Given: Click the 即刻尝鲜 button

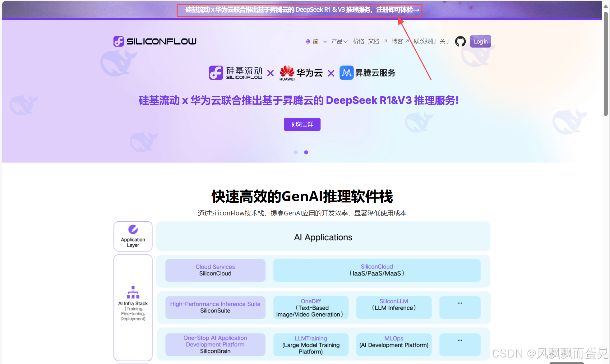Looking at the screenshot, I should click(x=302, y=124).
